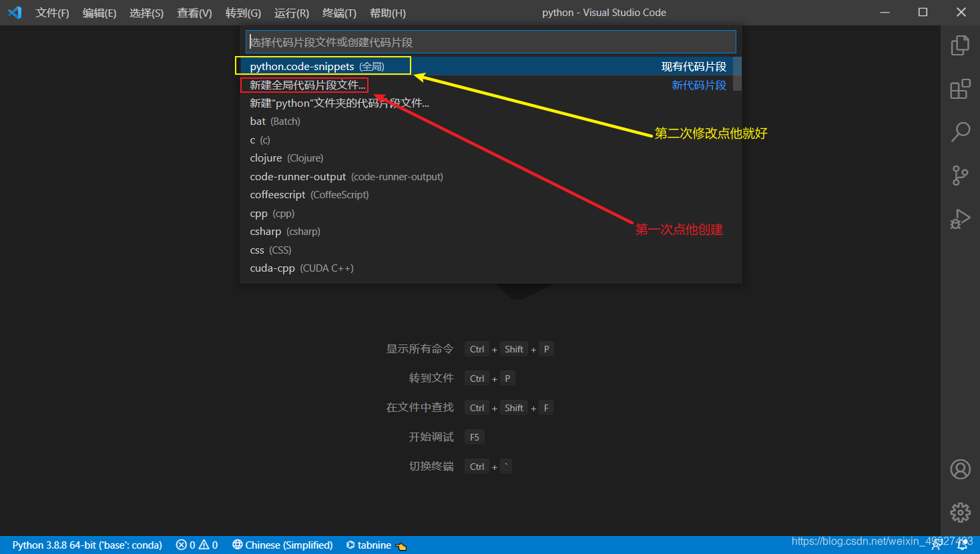The image size is (980, 554).
Task: Click Python 3.8.8 64-bit interpreter selector
Action: [x=87, y=545]
